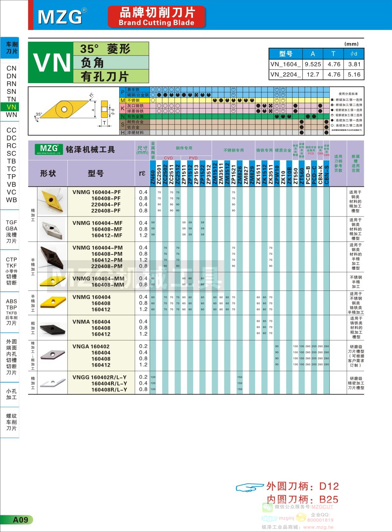This screenshot has height=532, width=392.
Task: Select the VNMG 160404-PF insert photo
Action: pyautogui.click(x=52, y=201)
